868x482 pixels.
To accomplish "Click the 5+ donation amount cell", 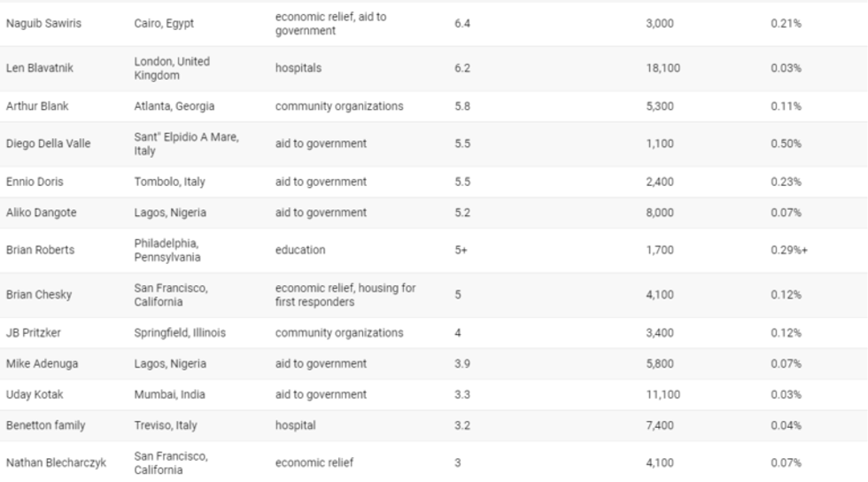I will 461,250.
